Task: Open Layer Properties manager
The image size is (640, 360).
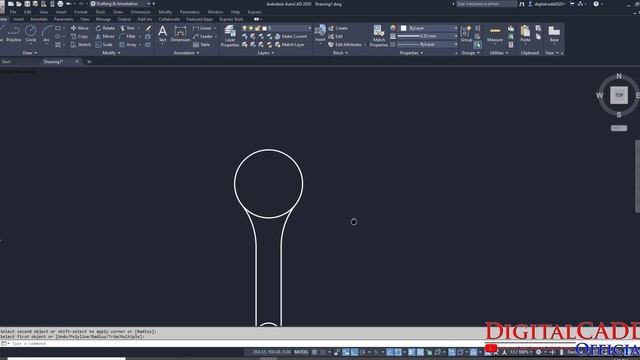Action: point(230,36)
